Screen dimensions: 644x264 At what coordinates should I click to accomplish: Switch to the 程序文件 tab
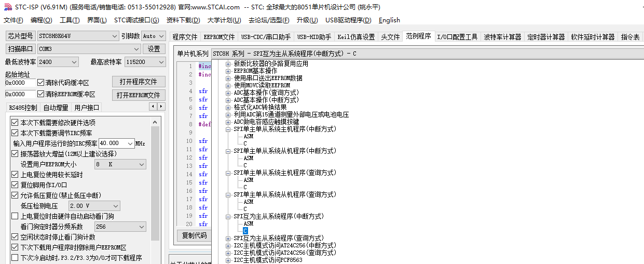(x=185, y=37)
